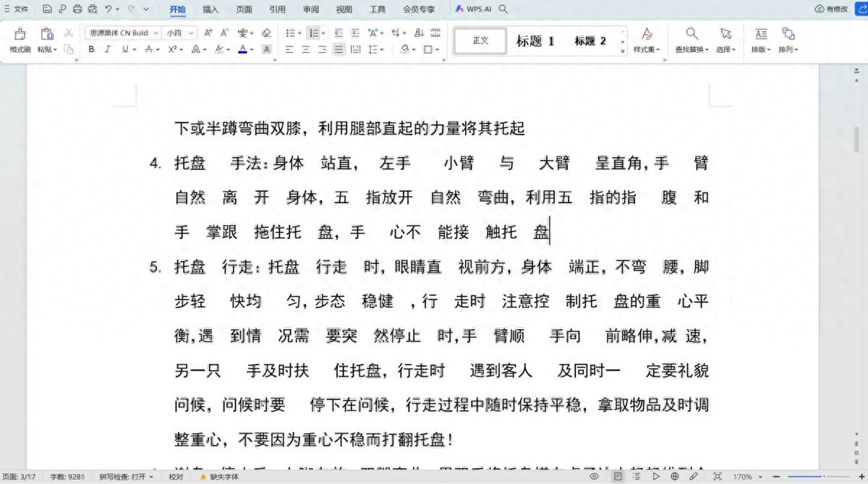The width and height of the screenshot is (868, 484).
Task: Click the search magnifier in the title bar
Action: click(502, 9)
